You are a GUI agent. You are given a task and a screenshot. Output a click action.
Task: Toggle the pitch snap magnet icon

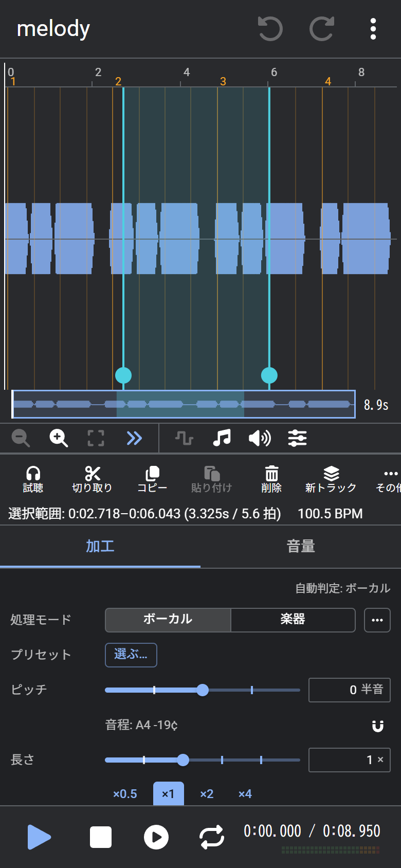click(x=378, y=726)
